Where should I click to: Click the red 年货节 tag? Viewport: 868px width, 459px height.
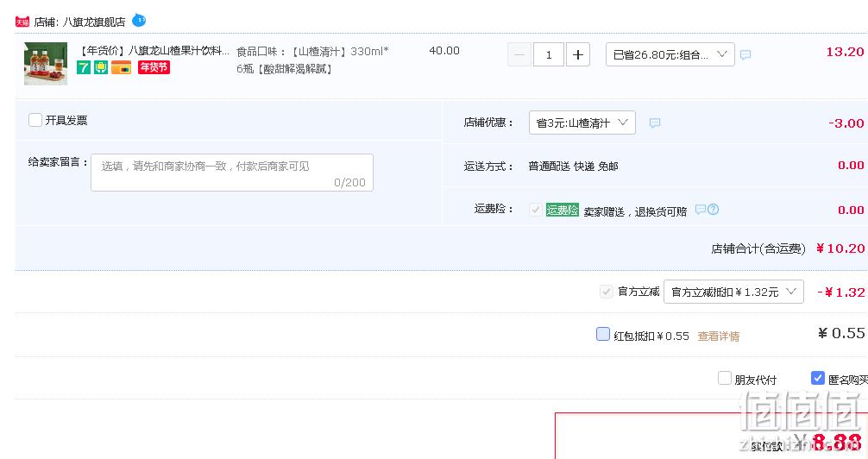[x=154, y=67]
